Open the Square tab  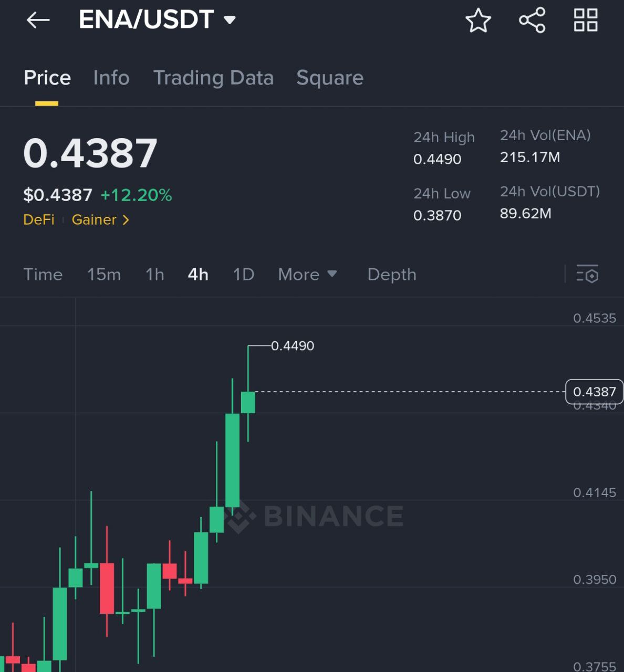pyautogui.click(x=330, y=78)
